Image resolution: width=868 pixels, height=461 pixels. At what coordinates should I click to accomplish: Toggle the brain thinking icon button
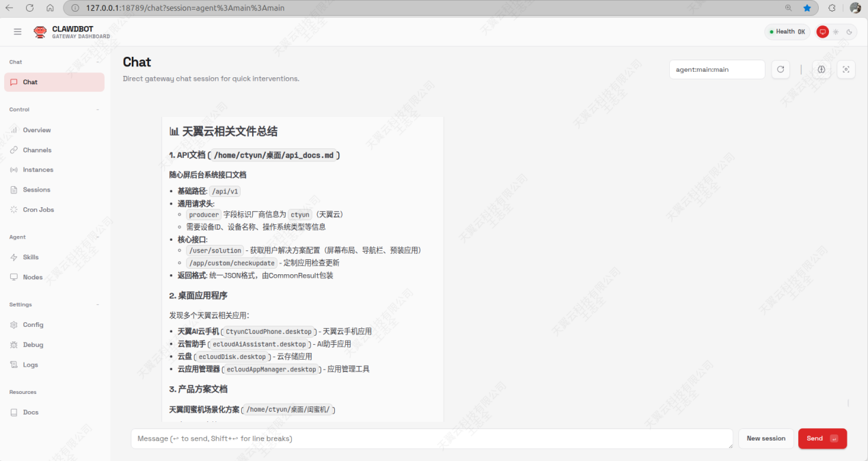click(822, 70)
